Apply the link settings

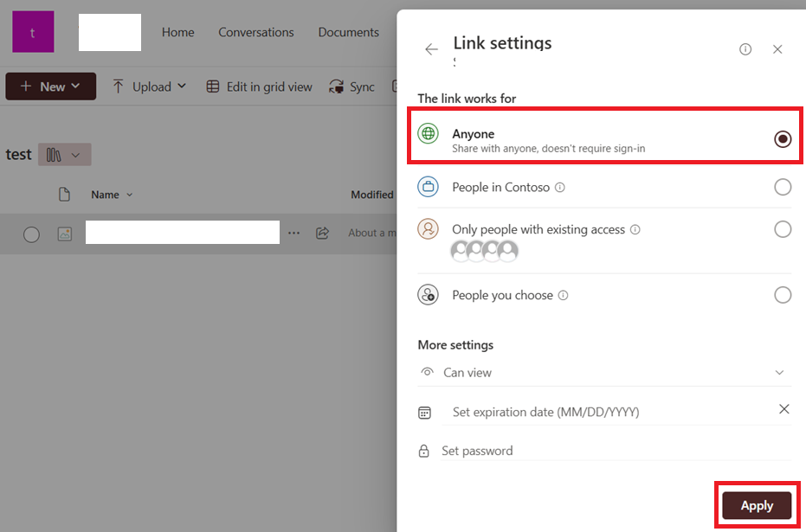click(x=757, y=505)
